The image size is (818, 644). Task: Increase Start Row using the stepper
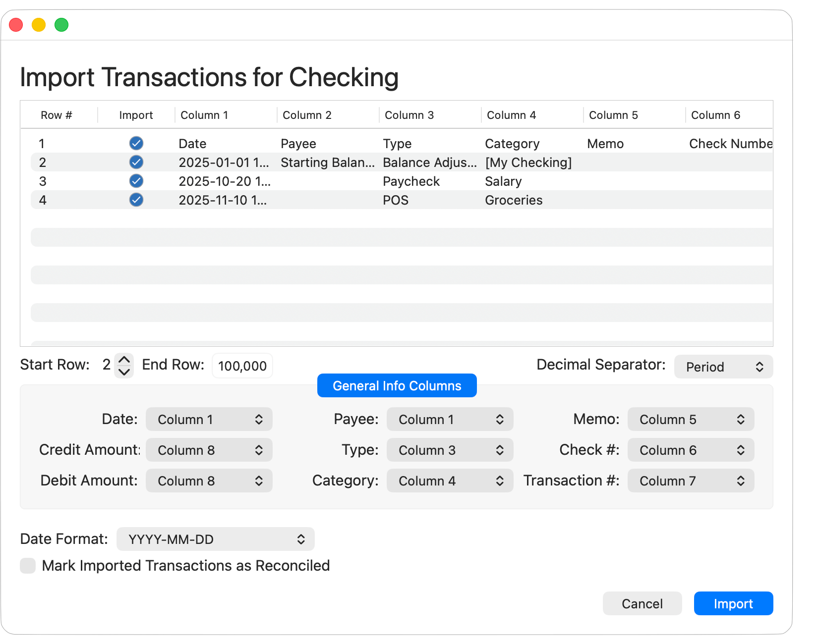click(x=124, y=360)
